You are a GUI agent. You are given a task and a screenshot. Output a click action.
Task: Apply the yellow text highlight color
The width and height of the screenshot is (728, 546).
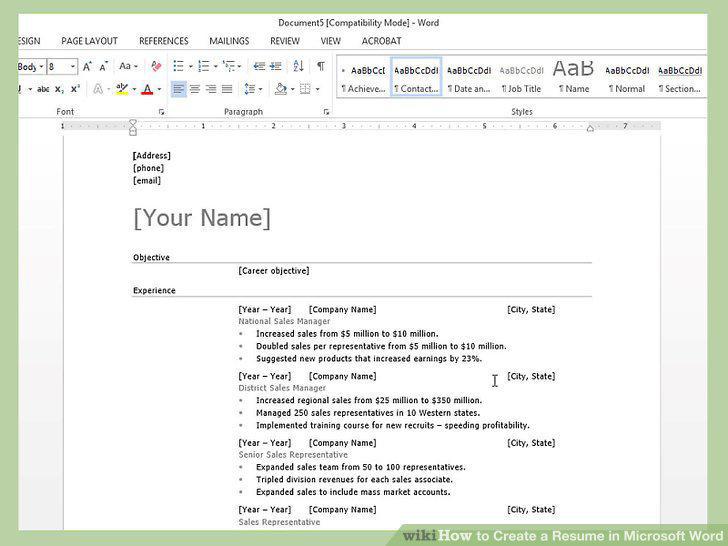click(x=122, y=89)
